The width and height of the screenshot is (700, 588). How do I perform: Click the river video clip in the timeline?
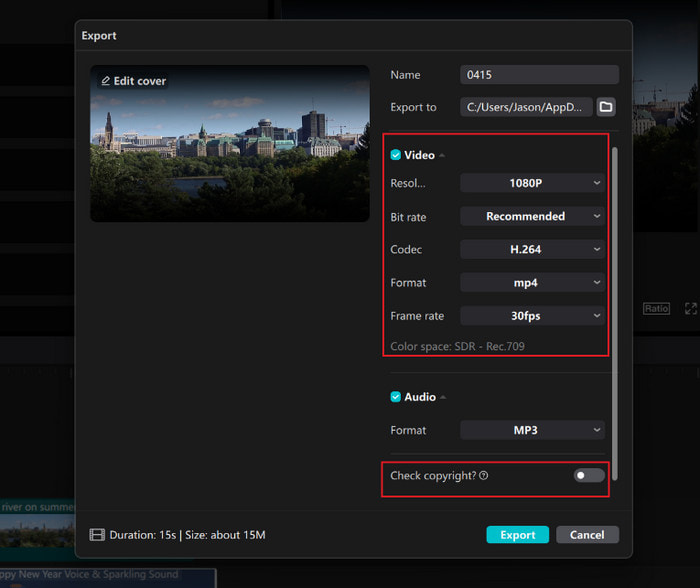(x=38, y=529)
